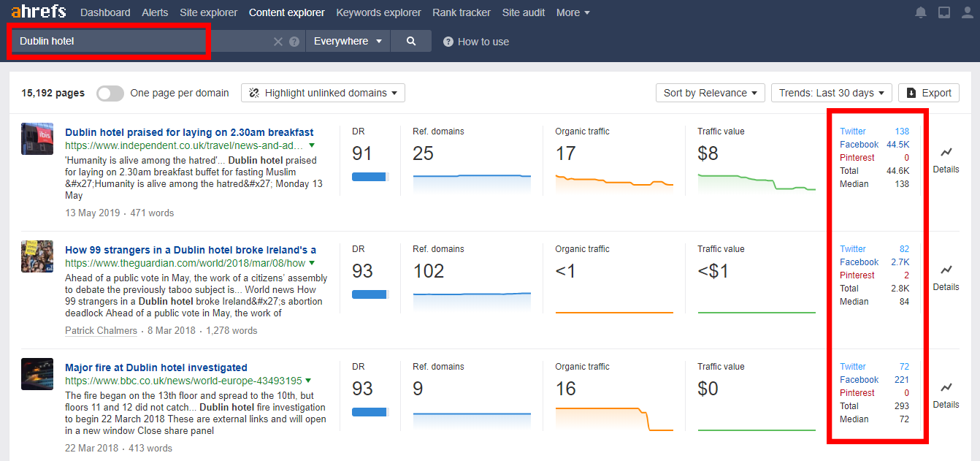Click the search field help question mark
The height and width of the screenshot is (461, 980).
click(x=294, y=42)
